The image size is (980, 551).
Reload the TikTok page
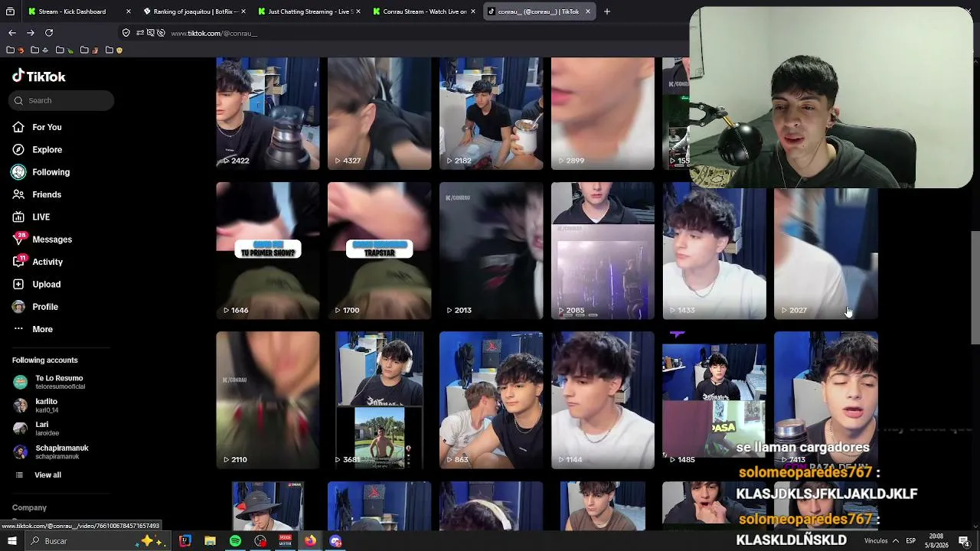pos(49,33)
